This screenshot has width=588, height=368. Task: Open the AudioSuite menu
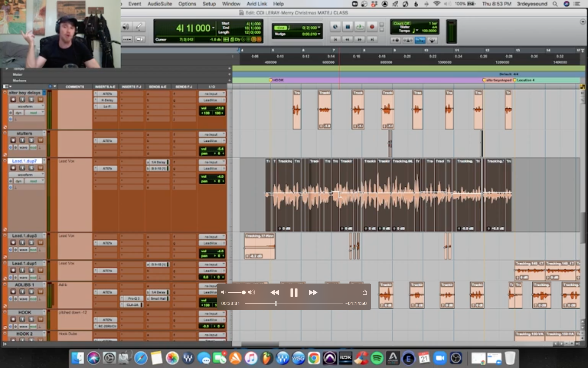click(160, 4)
